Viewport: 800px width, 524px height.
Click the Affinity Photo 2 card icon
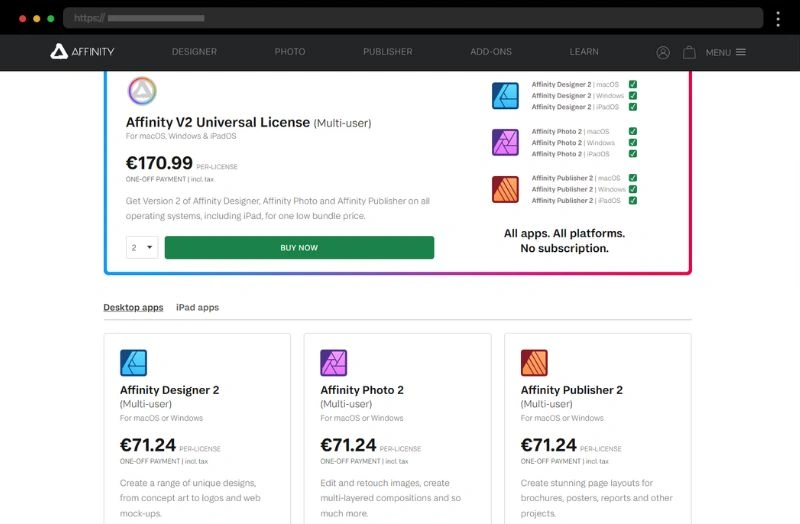pos(334,363)
